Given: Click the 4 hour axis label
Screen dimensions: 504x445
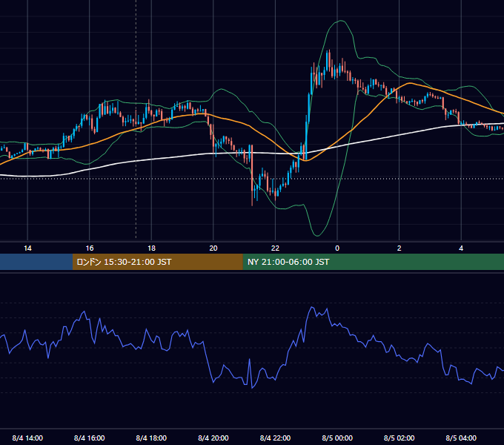Looking at the screenshot, I should click(x=461, y=248).
